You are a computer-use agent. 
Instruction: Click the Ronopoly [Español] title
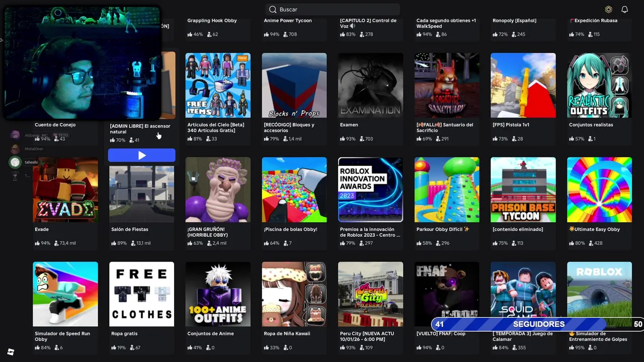tap(514, 21)
